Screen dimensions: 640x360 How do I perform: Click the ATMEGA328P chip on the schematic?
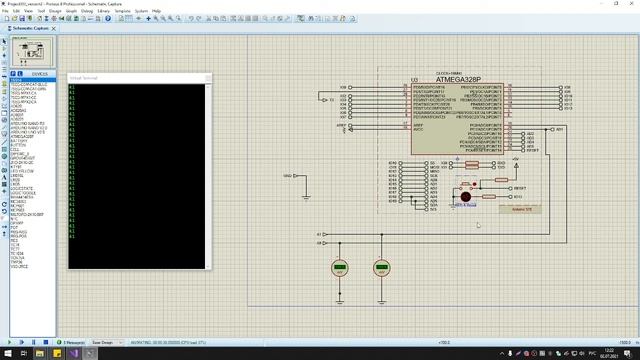point(457,119)
